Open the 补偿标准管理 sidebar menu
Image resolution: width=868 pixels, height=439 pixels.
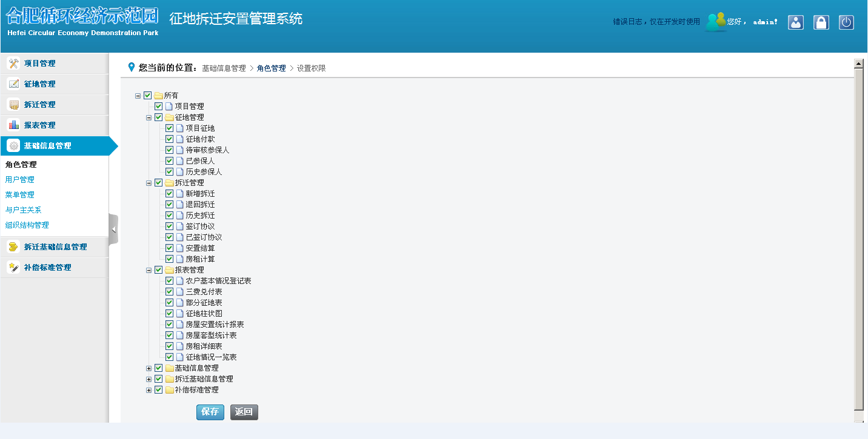[x=55, y=268]
